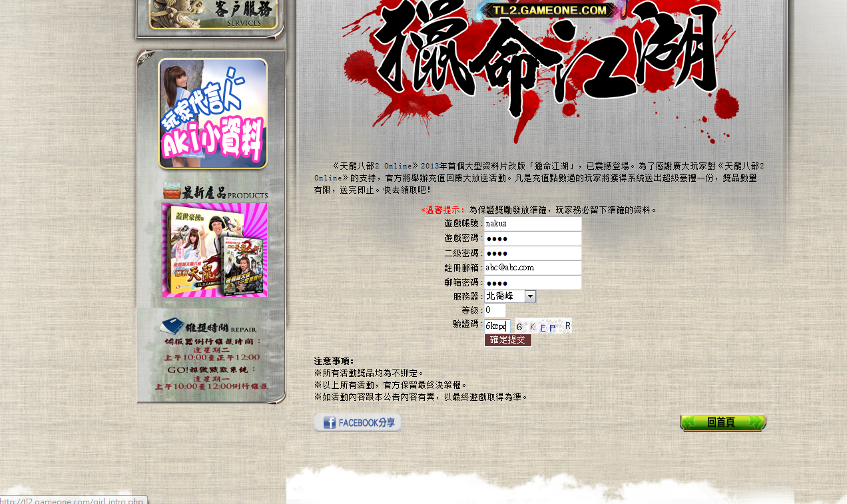Click the 客戶服務 Services banner
The height and width of the screenshot is (504, 847).
(213, 15)
